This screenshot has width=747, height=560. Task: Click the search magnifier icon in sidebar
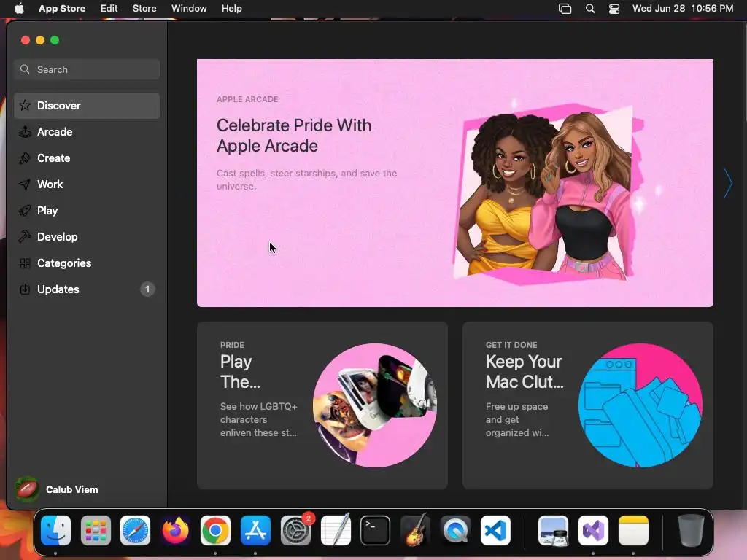[25, 69]
